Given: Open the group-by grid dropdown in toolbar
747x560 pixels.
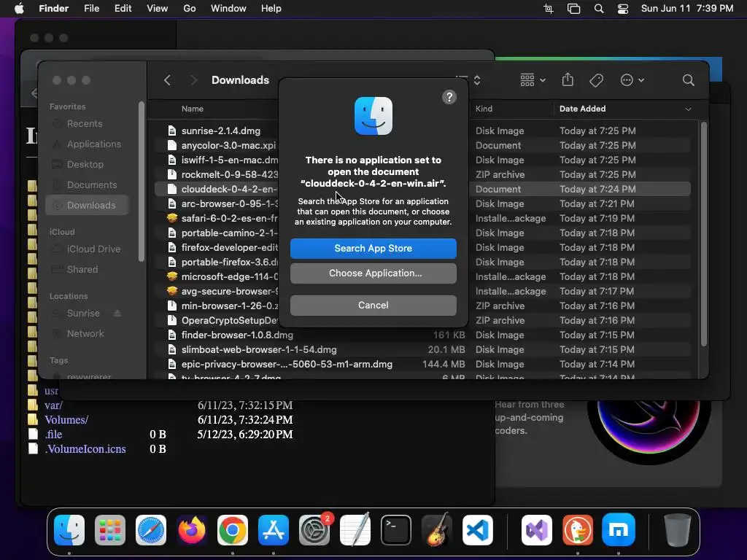Looking at the screenshot, I should pos(533,80).
